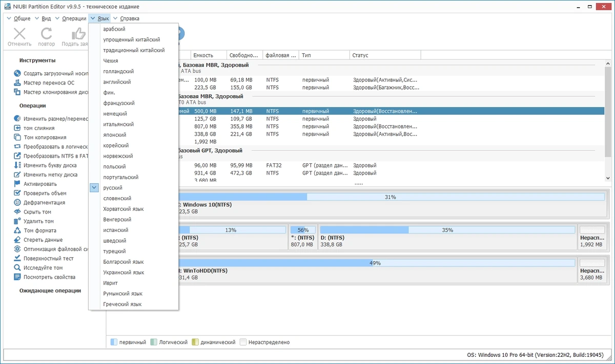Select the Windows 10 partition 31% bar
615x364 pixels.
coord(390,197)
